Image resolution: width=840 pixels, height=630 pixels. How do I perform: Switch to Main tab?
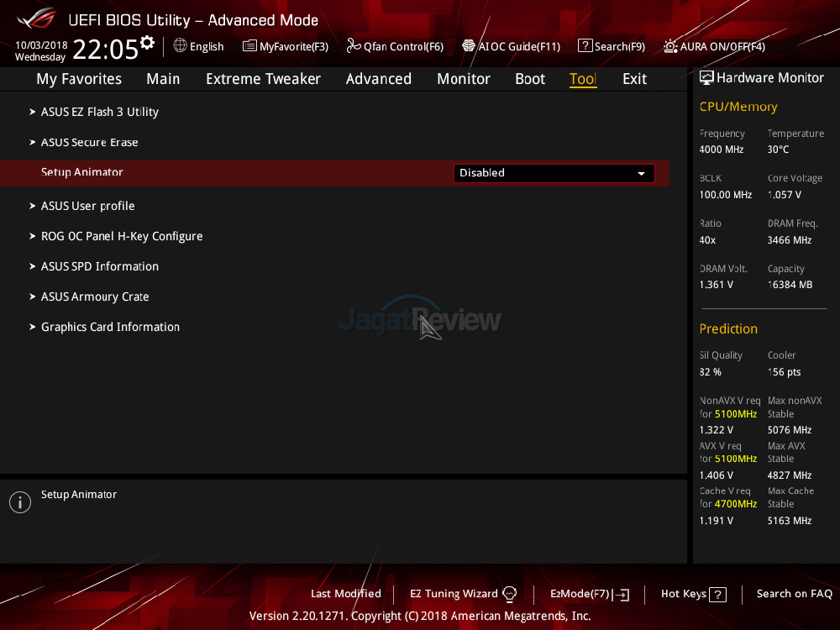(163, 79)
